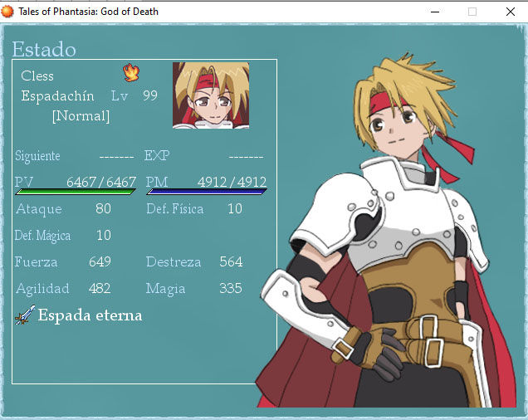The image size is (528, 420).
Task: Click the window title Tales of Phantasia text
Action: pyautogui.click(x=88, y=12)
